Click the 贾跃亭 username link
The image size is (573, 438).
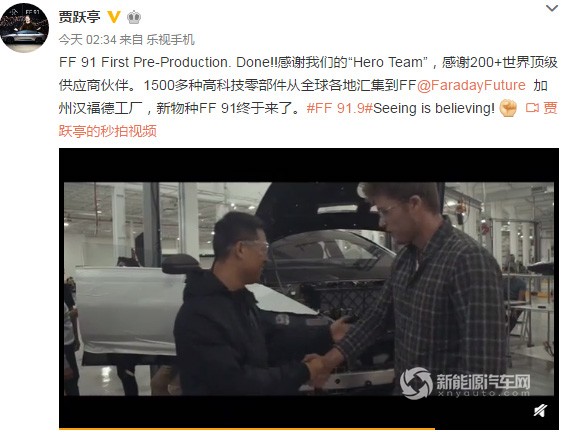80,17
